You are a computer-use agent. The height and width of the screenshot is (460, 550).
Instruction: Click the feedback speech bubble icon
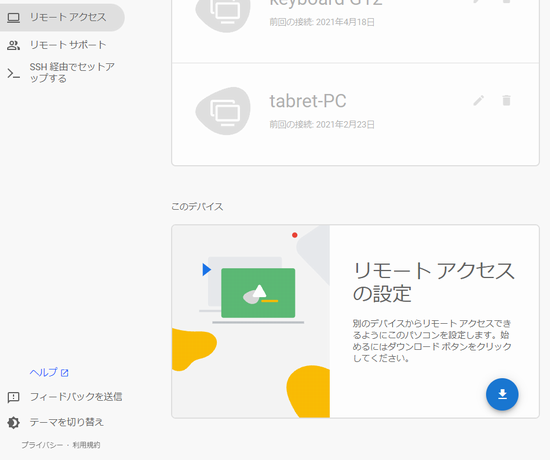tap(13, 397)
